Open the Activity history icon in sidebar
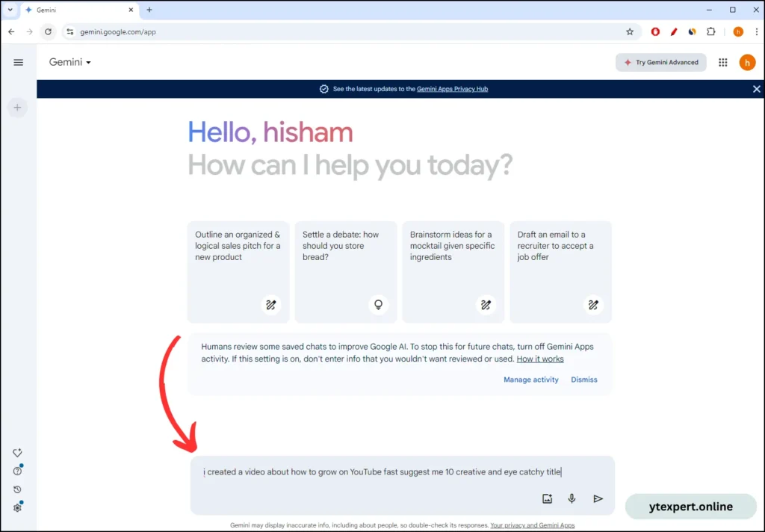 17,489
